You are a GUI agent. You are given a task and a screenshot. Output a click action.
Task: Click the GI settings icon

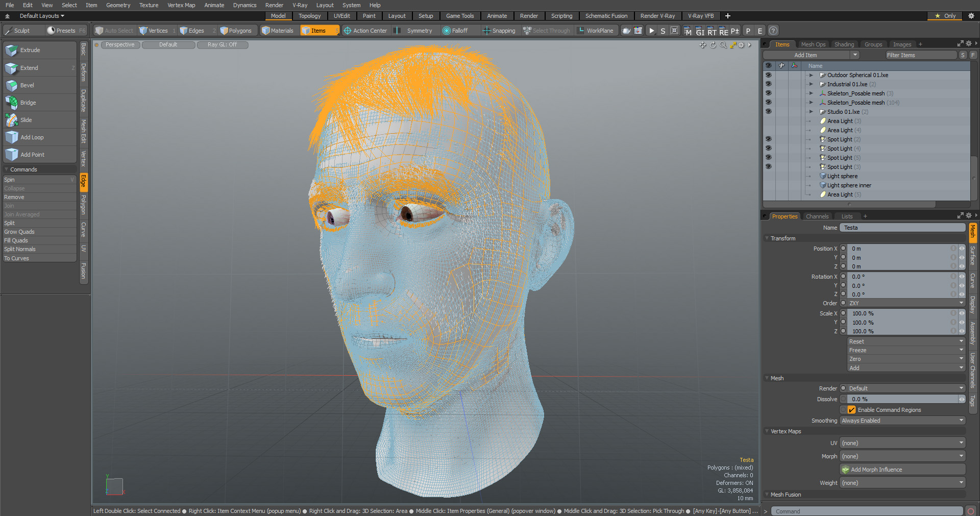click(x=700, y=31)
